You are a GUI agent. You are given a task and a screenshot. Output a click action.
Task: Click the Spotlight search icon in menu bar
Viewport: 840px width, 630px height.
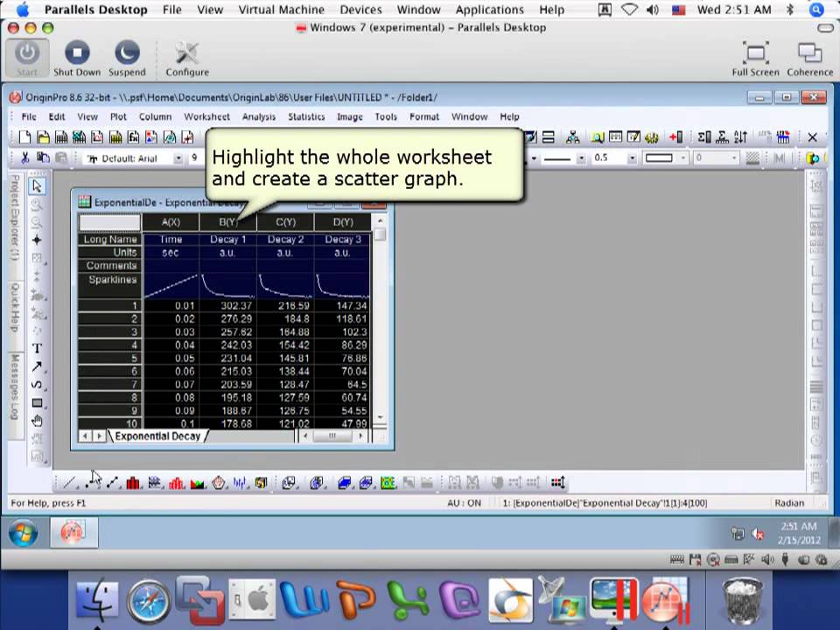[815, 10]
